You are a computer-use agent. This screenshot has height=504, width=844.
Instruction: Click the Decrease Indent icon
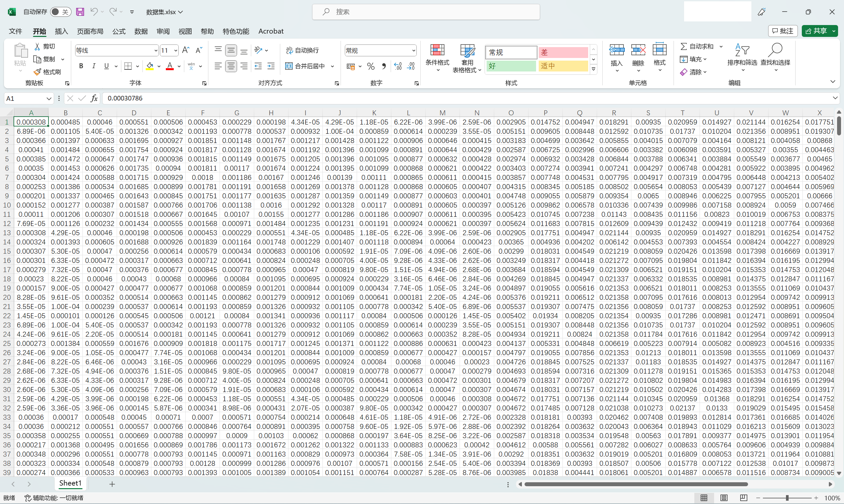(258, 66)
